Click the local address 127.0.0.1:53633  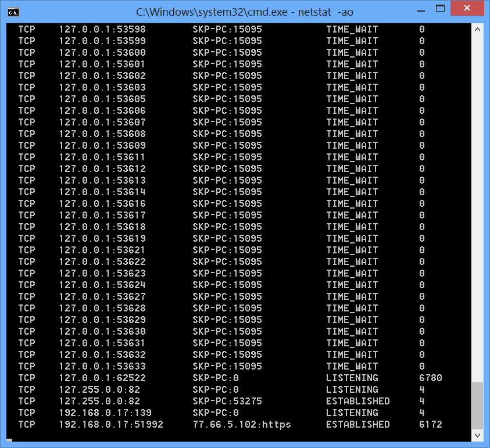tap(102, 367)
